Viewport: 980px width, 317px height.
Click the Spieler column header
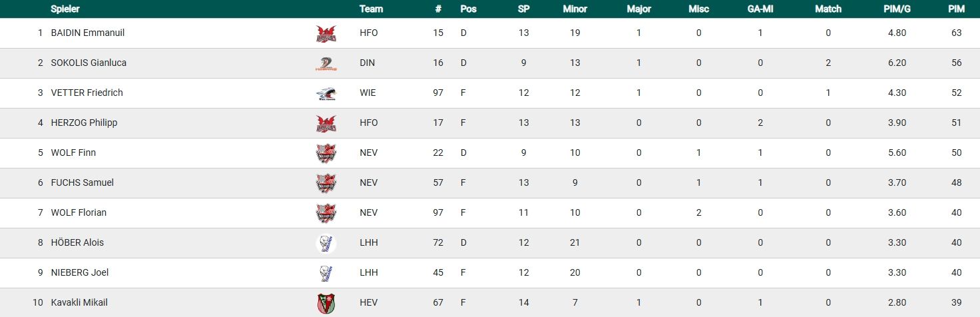click(x=65, y=9)
